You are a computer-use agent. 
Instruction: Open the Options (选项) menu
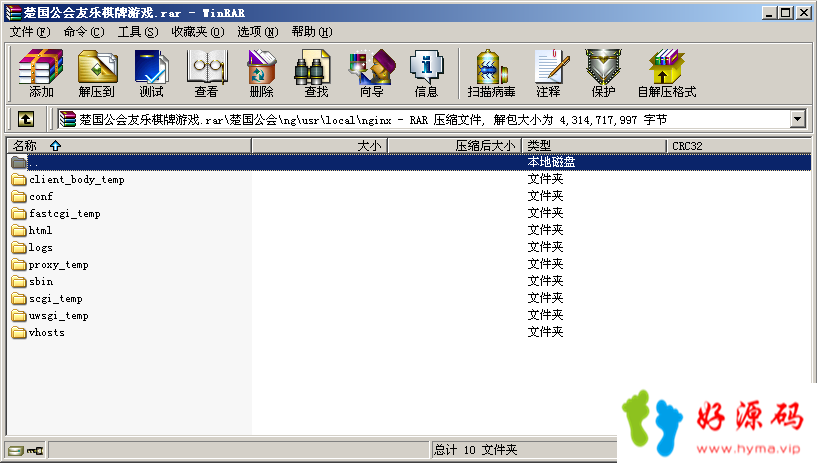pyautogui.click(x=257, y=32)
